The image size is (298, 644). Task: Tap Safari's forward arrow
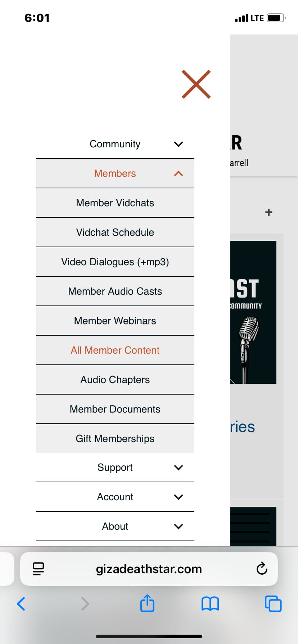tap(85, 604)
